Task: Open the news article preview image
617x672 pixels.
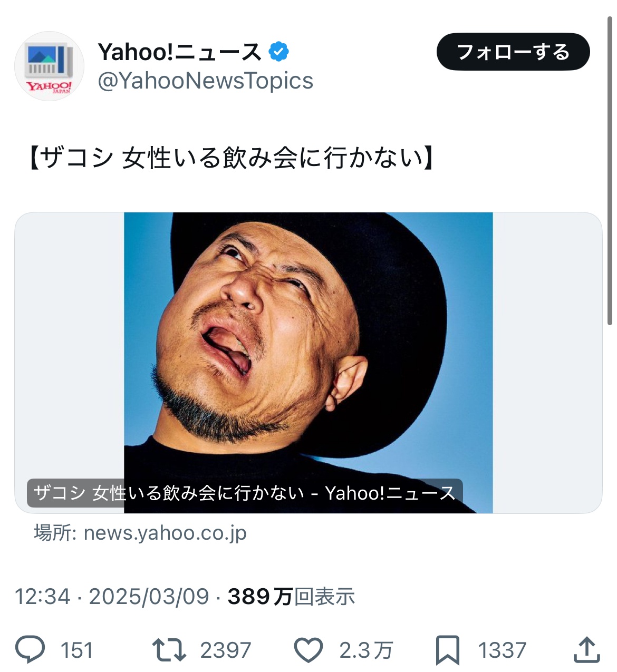Action: click(308, 343)
